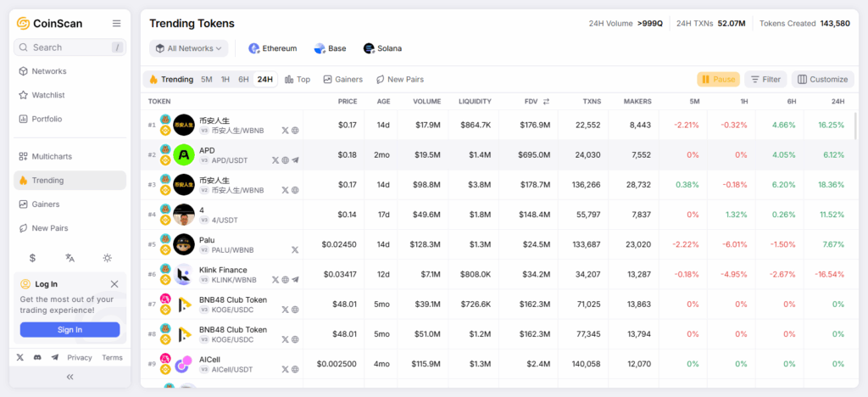Viewport: 868px width, 397px height.
Task: Expand the All Networks dropdown
Action: click(x=189, y=48)
